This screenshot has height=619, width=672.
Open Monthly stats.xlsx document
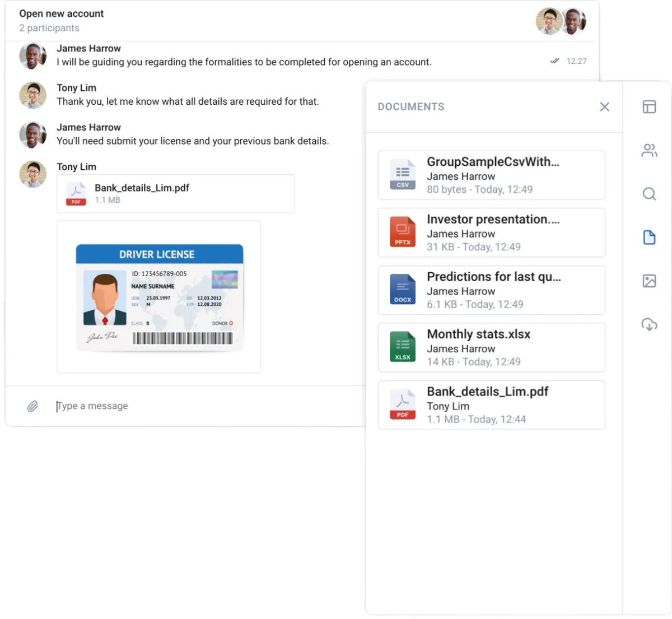click(492, 347)
